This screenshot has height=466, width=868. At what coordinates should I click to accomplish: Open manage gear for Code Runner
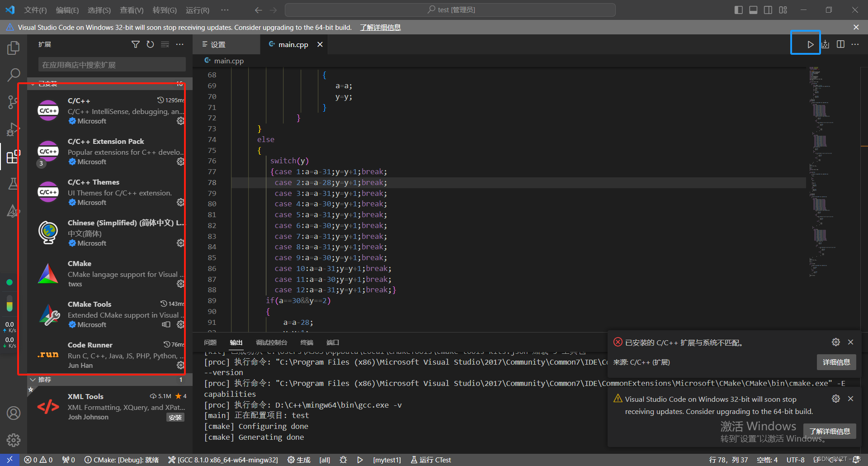[180, 365]
